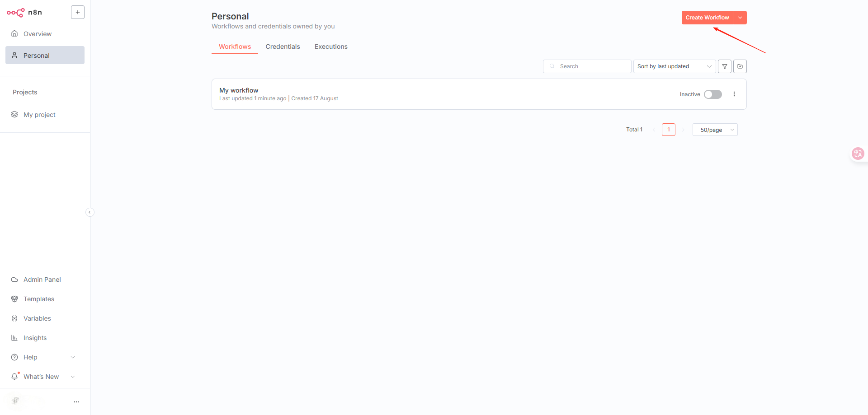
Task: Click the Insights bar chart icon
Action: click(14, 338)
